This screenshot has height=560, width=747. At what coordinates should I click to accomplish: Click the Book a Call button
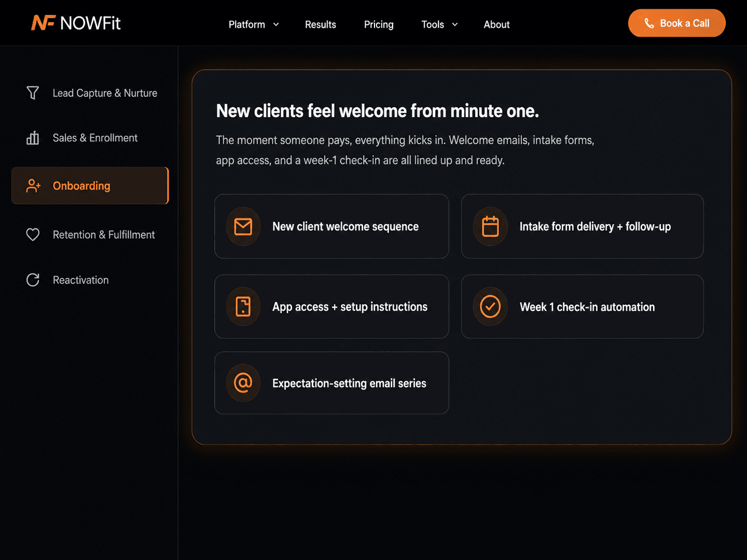click(677, 23)
